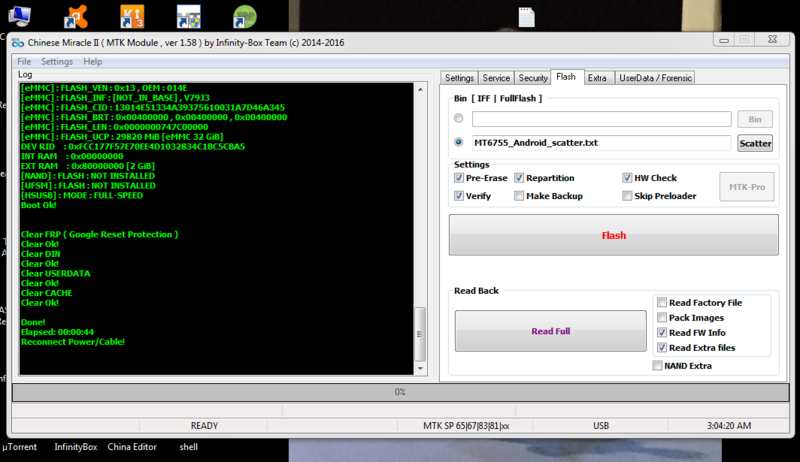
Task: Click the MTK SP 65|67|83|81|xx status entry
Action: coord(466,426)
